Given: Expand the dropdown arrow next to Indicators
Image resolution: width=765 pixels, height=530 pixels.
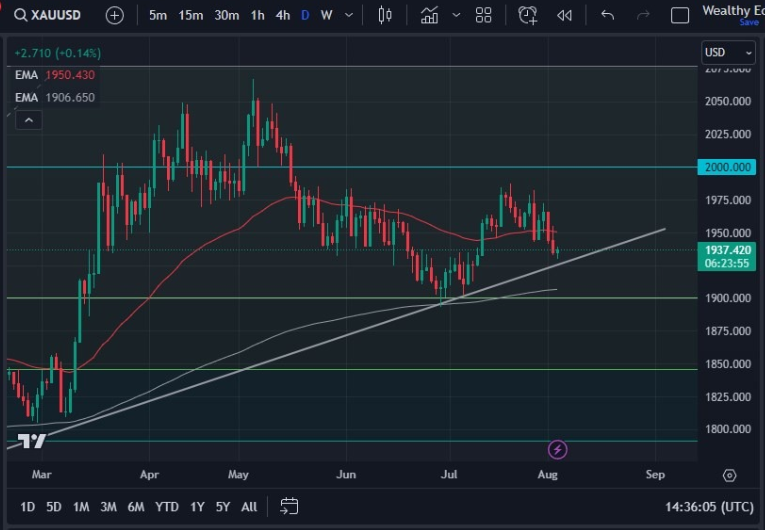Looking at the screenshot, I should tap(456, 15).
